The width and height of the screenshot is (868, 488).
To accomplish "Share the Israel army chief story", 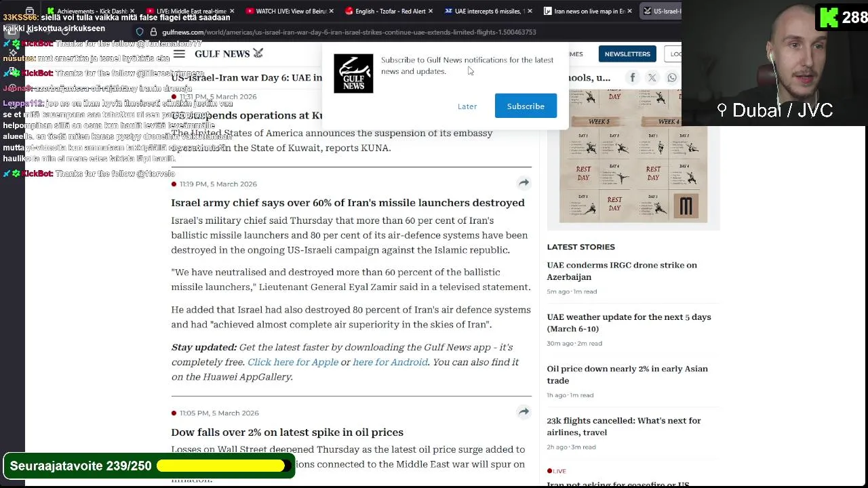I will [524, 183].
